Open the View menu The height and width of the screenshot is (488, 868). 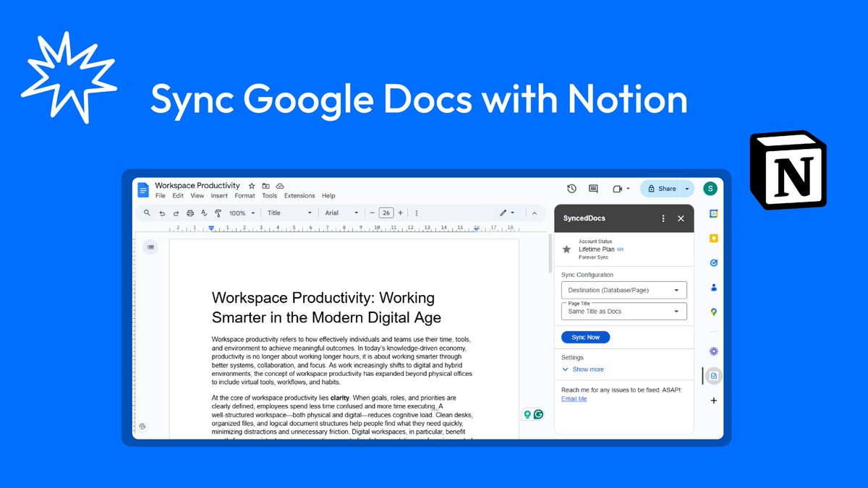(x=197, y=196)
